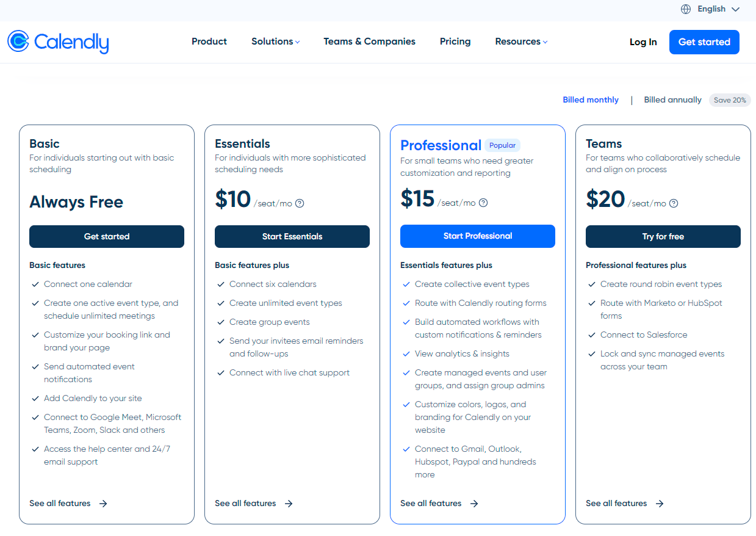Click arrow beside Essentials See all features
The width and height of the screenshot is (756, 536).
coord(289,504)
